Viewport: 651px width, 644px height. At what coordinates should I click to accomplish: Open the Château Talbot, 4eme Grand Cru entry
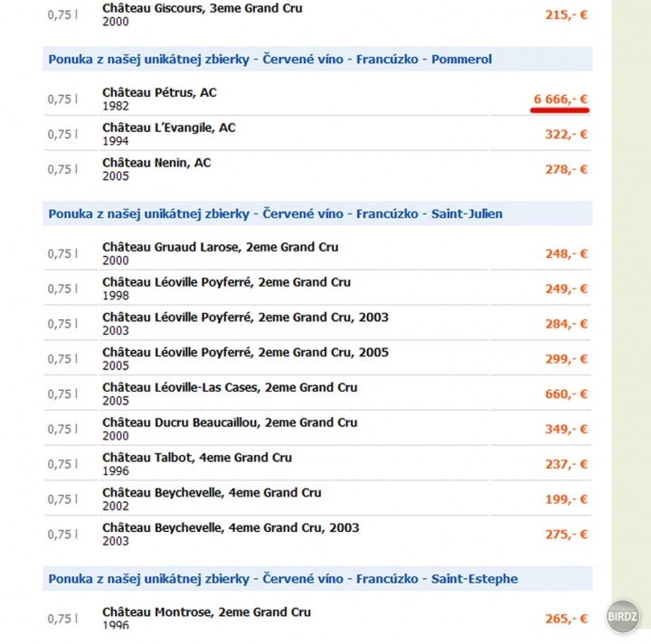point(197,458)
